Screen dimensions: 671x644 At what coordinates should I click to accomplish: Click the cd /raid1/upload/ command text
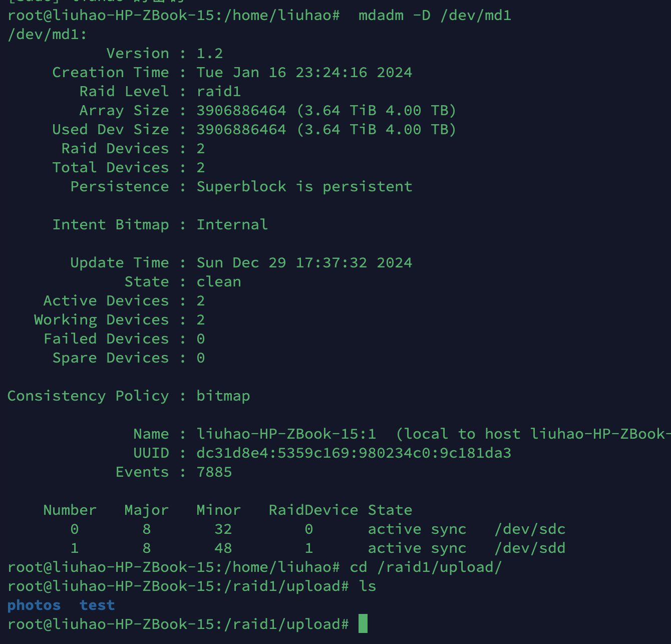coord(426,567)
